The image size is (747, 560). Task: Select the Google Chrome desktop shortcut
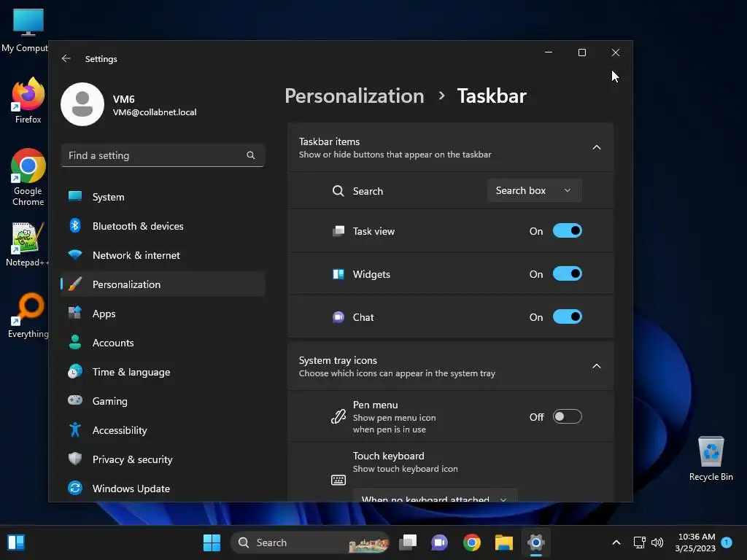click(x=28, y=177)
